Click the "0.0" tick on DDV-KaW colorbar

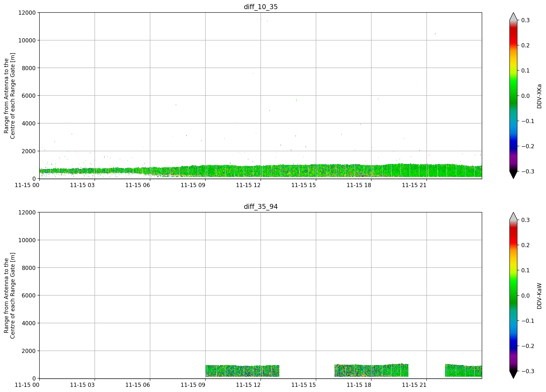point(526,296)
